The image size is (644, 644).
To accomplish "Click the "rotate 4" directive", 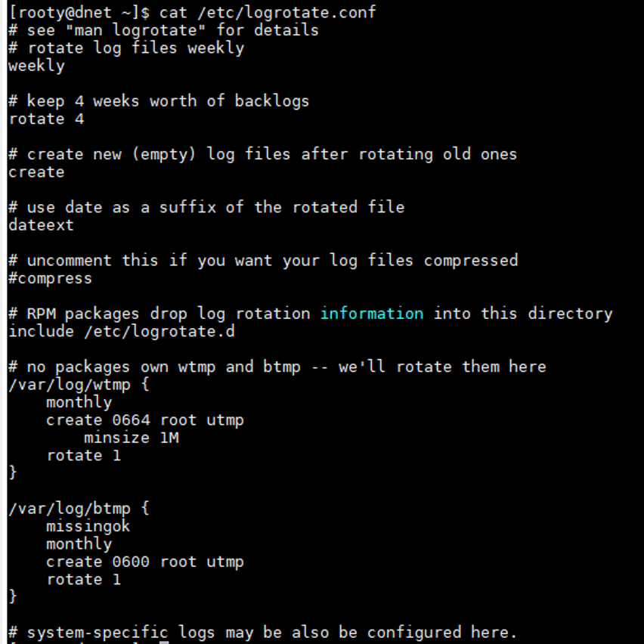I will (46, 119).
